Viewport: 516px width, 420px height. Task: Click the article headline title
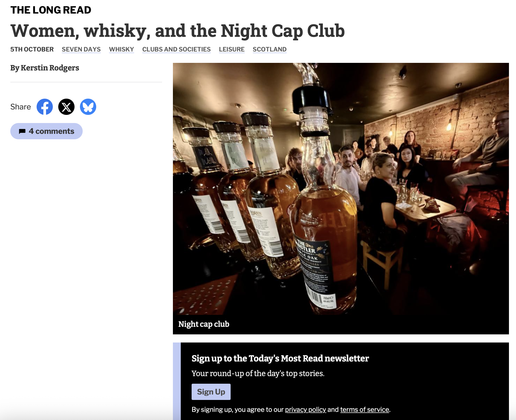[178, 31]
